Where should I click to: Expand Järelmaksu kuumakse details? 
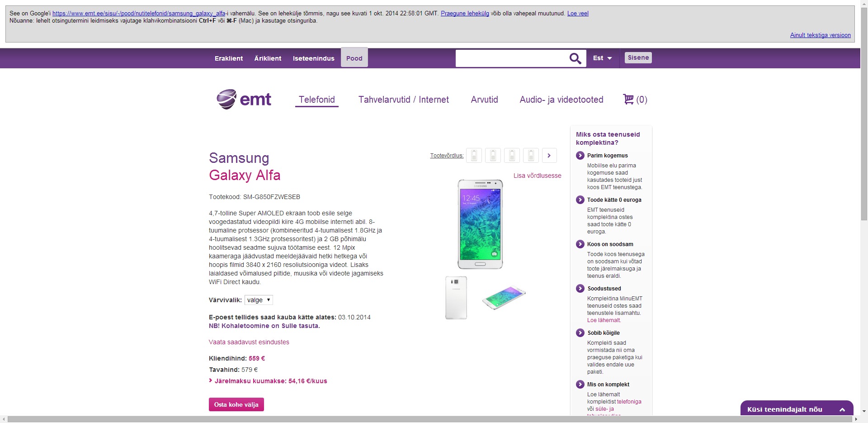[x=268, y=381]
